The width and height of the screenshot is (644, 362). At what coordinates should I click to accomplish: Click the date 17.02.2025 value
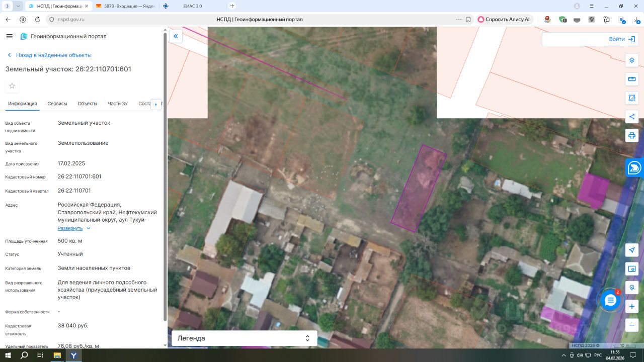click(71, 163)
